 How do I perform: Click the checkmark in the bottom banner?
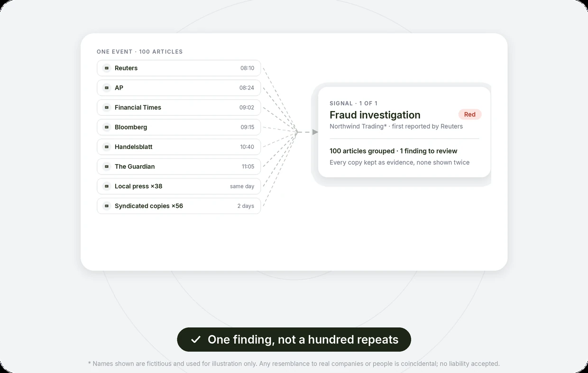click(x=195, y=340)
